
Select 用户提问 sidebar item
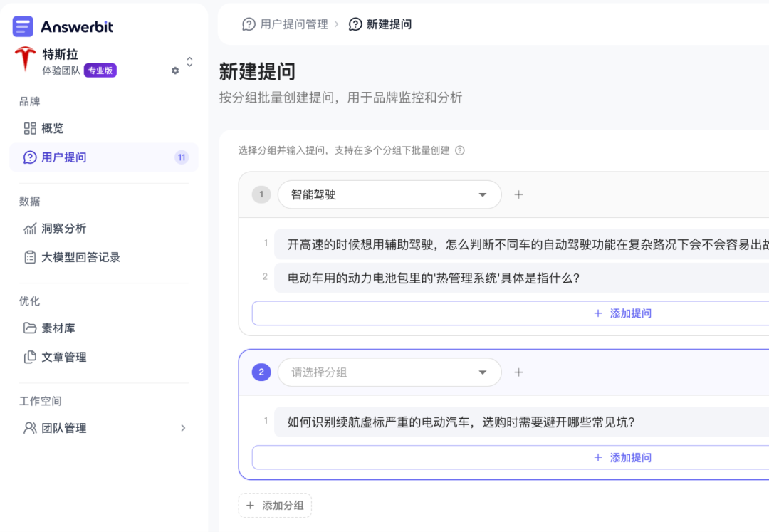pyautogui.click(x=103, y=157)
